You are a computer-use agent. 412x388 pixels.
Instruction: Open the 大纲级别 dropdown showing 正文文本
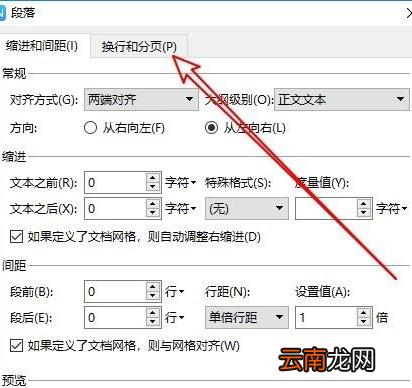tap(342, 99)
